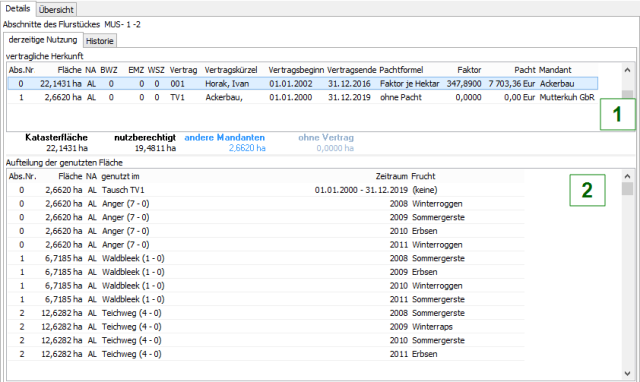Click the ohne Pacht cell
Viewport: 640px width, 382px height.
[x=401, y=98]
